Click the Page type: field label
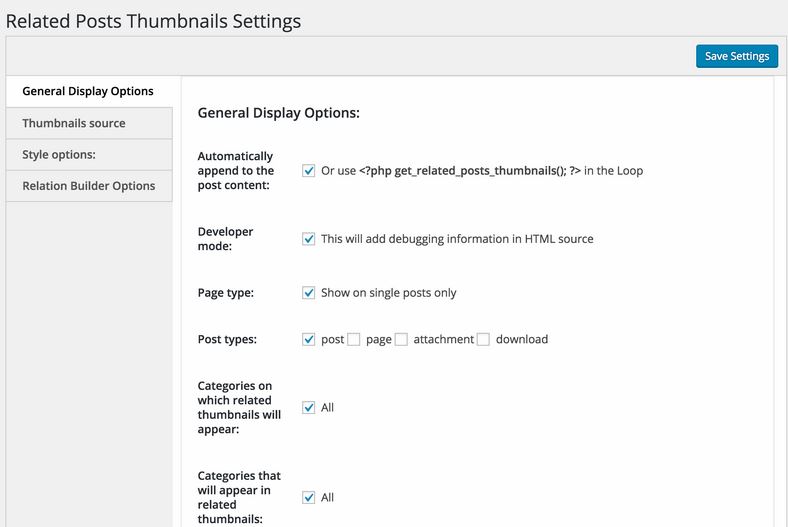This screenshot has width=788, height=527. click(x=226, y=293)
